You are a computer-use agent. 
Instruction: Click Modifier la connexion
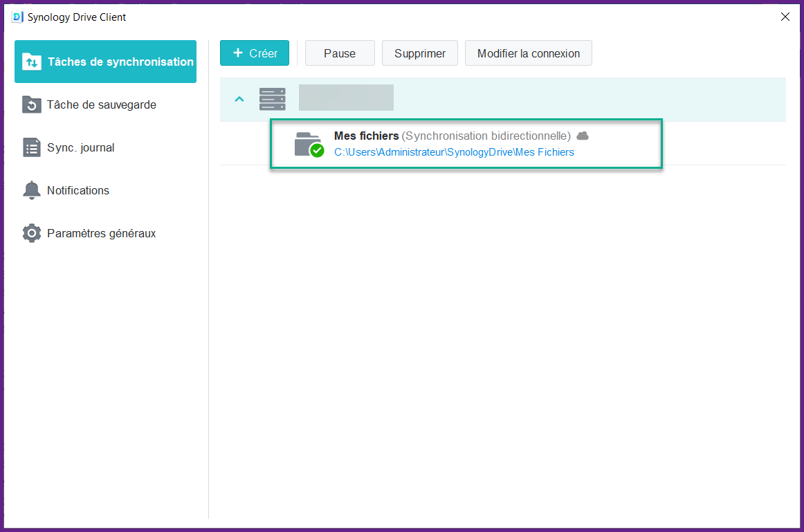tap(529, 53)
